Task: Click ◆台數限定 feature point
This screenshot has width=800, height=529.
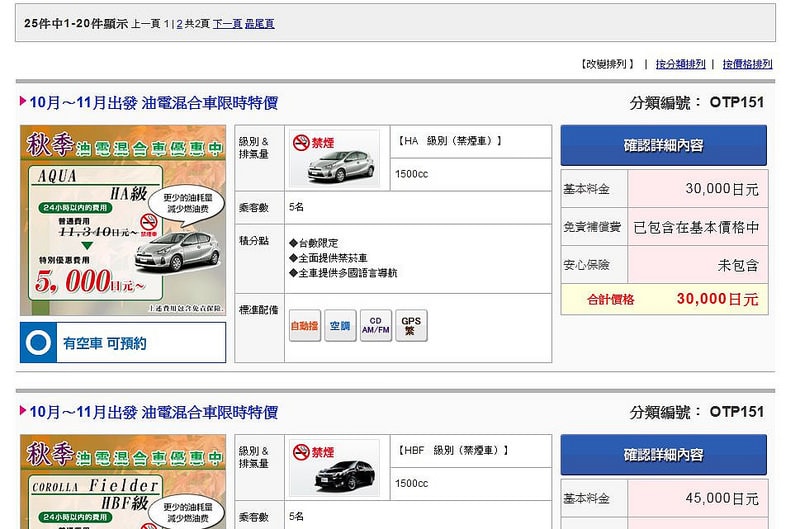Action: tap(313, 243)
